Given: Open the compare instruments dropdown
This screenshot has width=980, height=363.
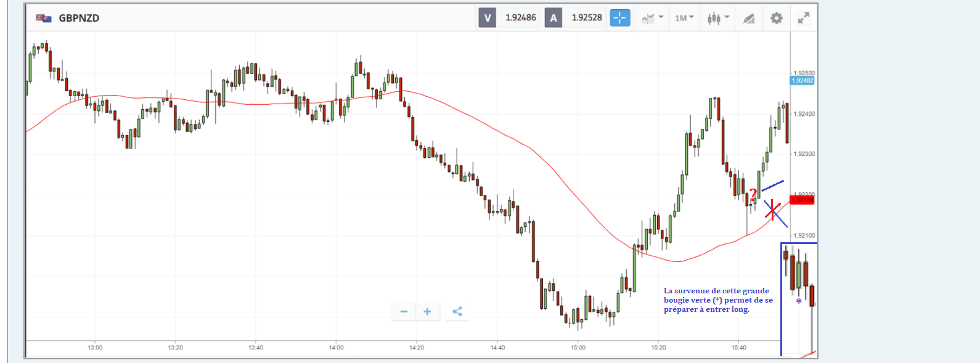Looking at the screenshot, I should [652, 18].
